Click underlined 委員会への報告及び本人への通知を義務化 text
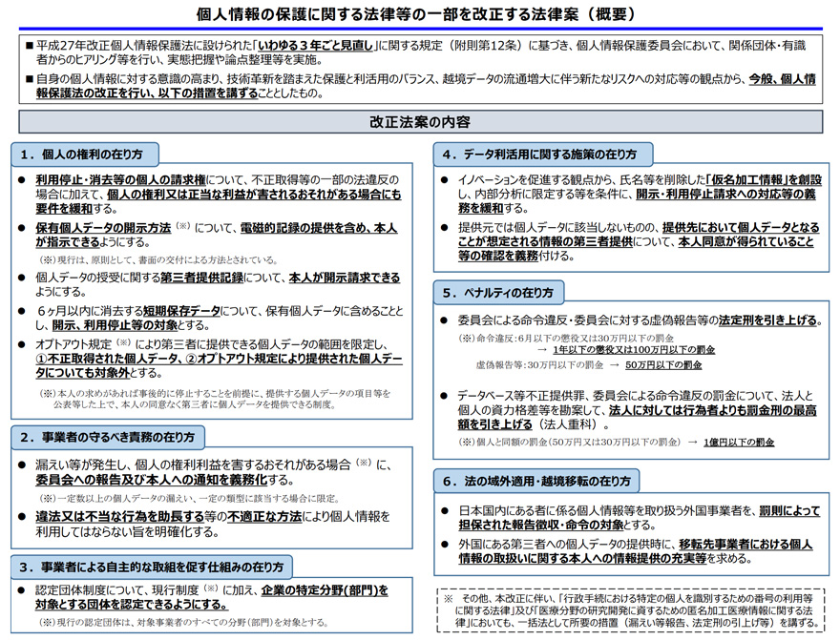This screenshot has width=840, height=640. (145, 480)
